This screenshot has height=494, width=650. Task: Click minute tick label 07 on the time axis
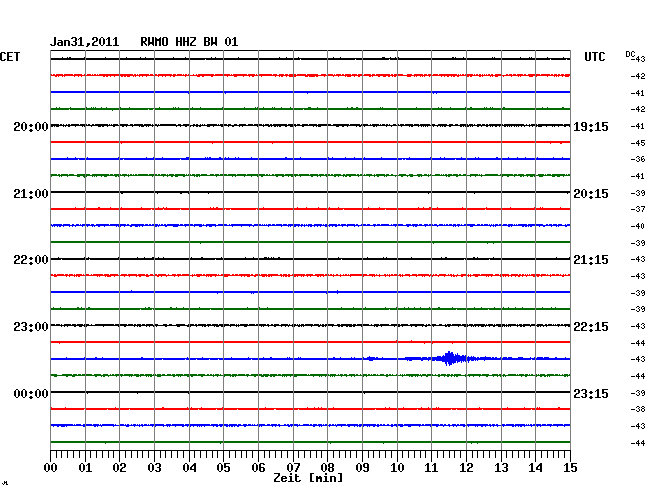293,468
